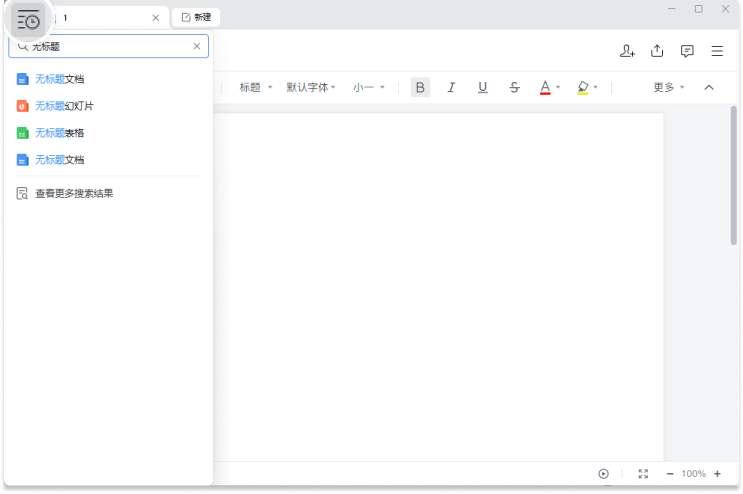
Task: Click the share/export icon
Action: pyautogui.click(x=657, y=51)
